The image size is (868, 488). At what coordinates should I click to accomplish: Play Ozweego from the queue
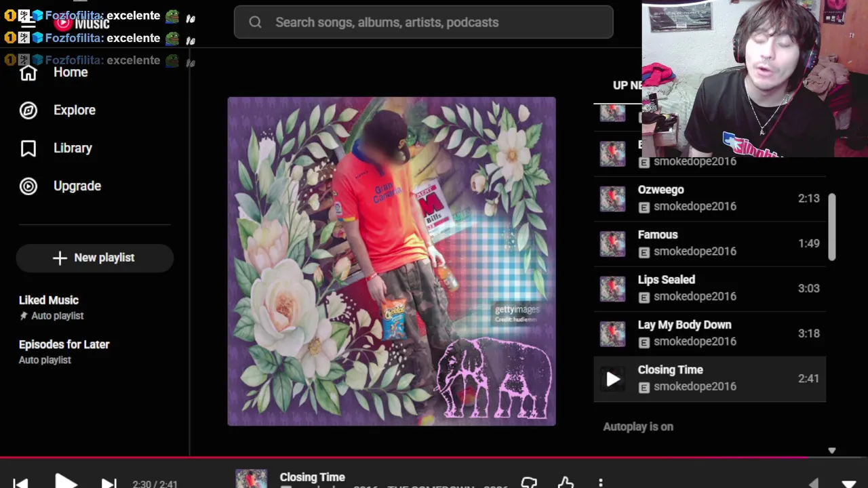click(x=710, y=199)
